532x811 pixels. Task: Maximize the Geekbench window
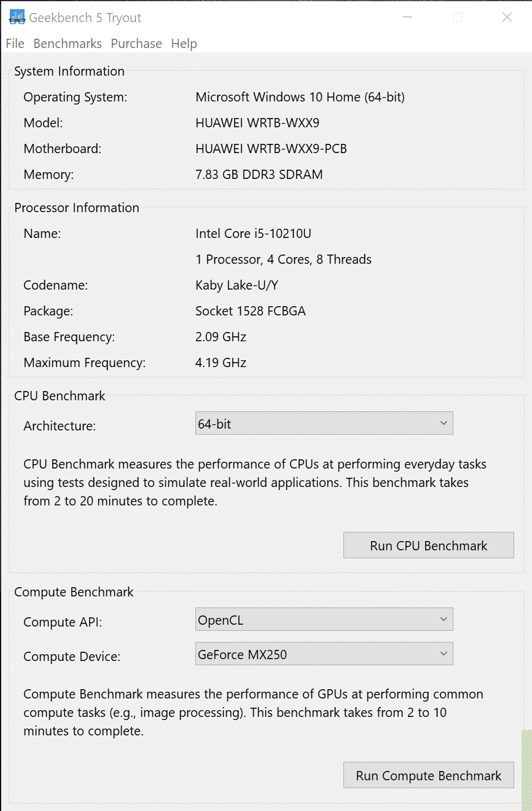click(457, 17)
